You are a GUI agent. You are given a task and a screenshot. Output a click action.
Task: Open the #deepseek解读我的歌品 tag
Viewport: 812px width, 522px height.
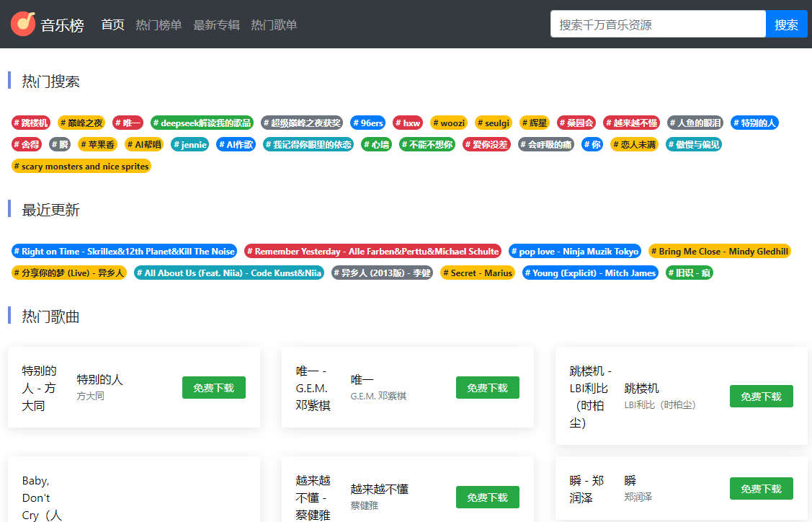coord(202,123)
